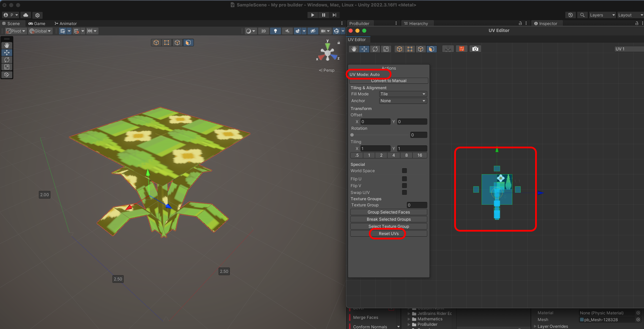Open the Unity cloud services icon

(26, 15)
